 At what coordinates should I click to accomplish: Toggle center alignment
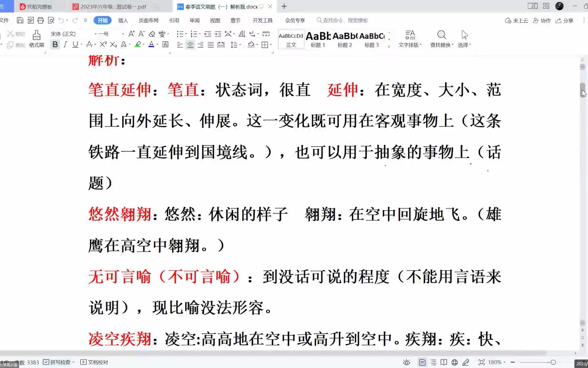[190, 45]
